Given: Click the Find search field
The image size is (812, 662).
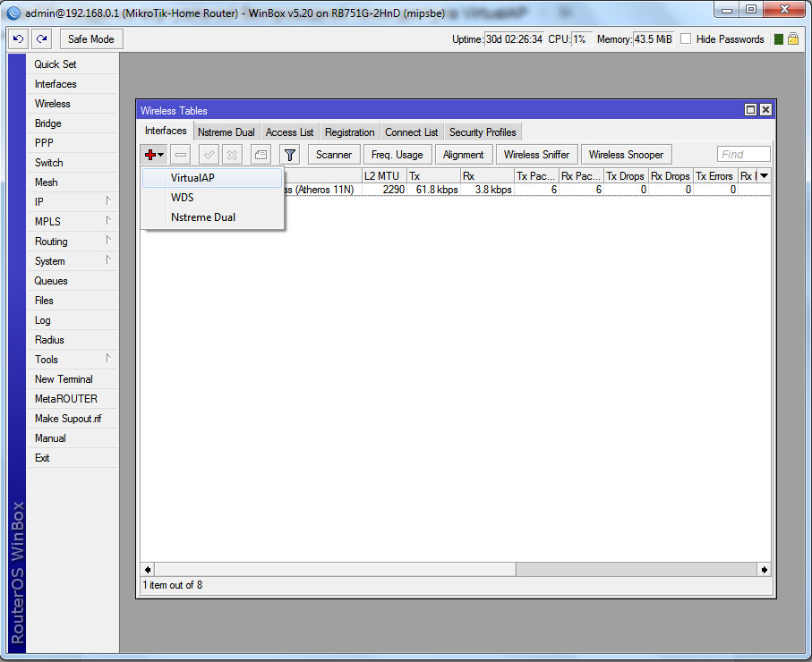Looking at the screenshot, I should click(743, 155).
